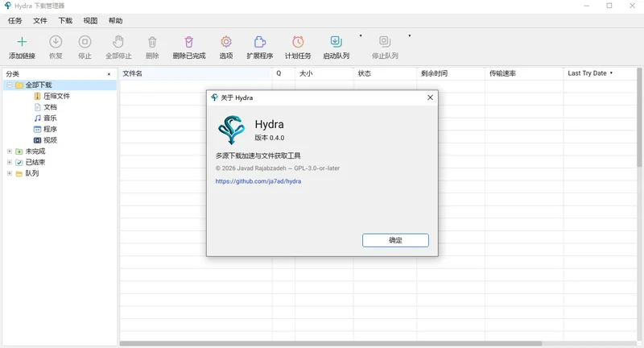
Task: Click the Delete trash icon
Action: 152,42
